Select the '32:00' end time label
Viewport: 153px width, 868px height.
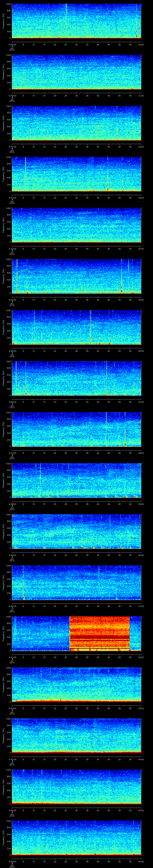pos(141,147)
